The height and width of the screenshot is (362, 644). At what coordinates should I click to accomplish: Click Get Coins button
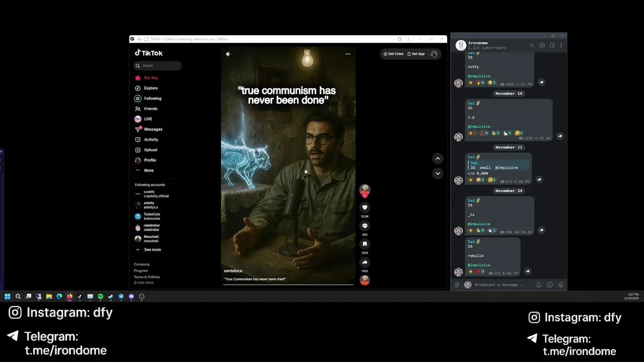pyautogui.click(x=393, y=54)
